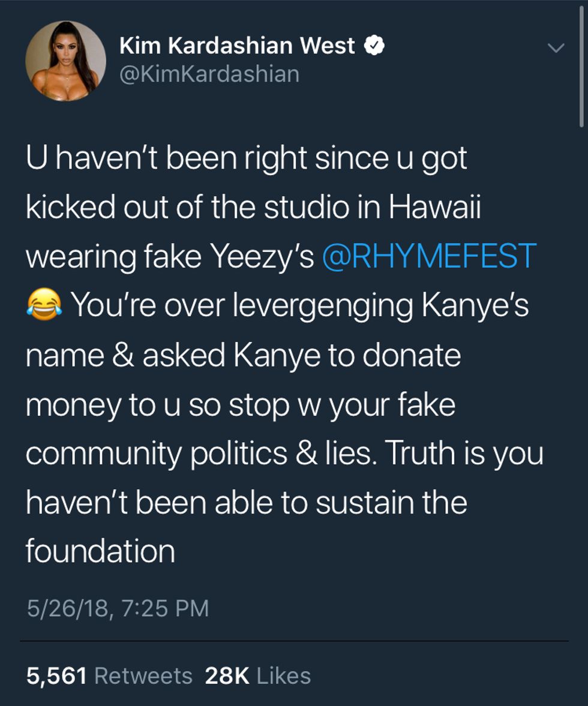
Task: Click "Yeezy's" in the tweet text
Action: click(x=263, y=256)
